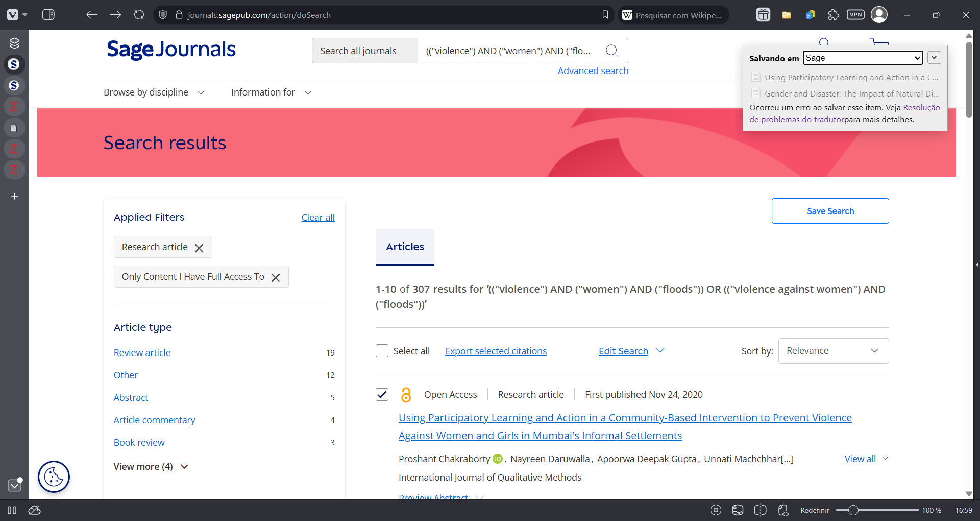Open the mail panel icon at bottom left
The width and height of the screenshot is (980, 521).
(x=15, y=485)
